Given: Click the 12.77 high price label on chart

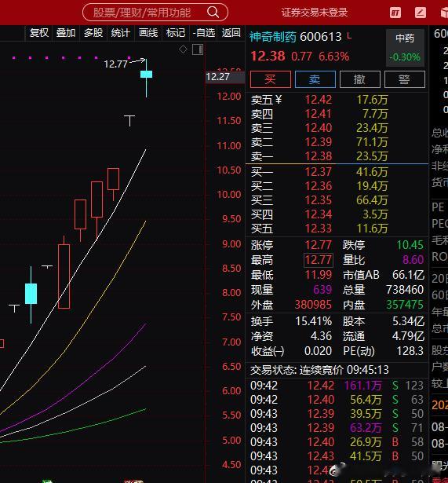Looking at the screenshot, I should pos(115,64).
